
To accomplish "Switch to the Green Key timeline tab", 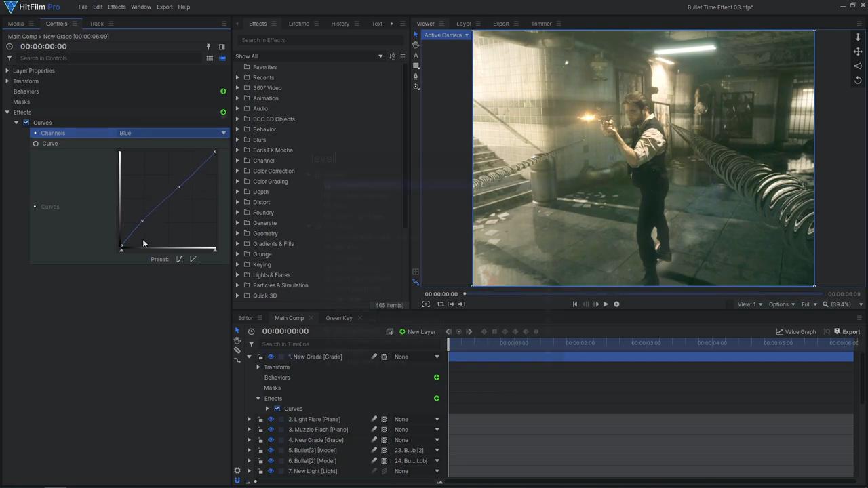I will pos(338,318).
